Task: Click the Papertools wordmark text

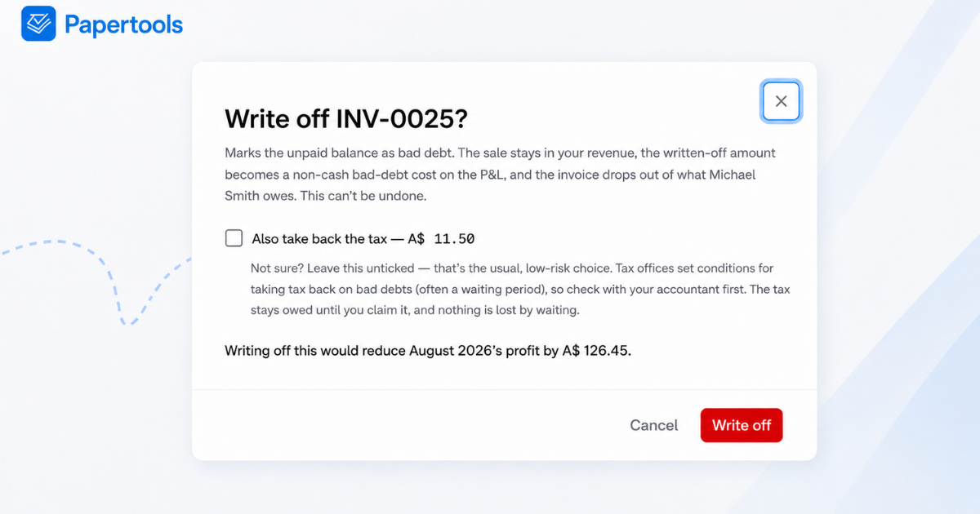Action: point(123,24)
